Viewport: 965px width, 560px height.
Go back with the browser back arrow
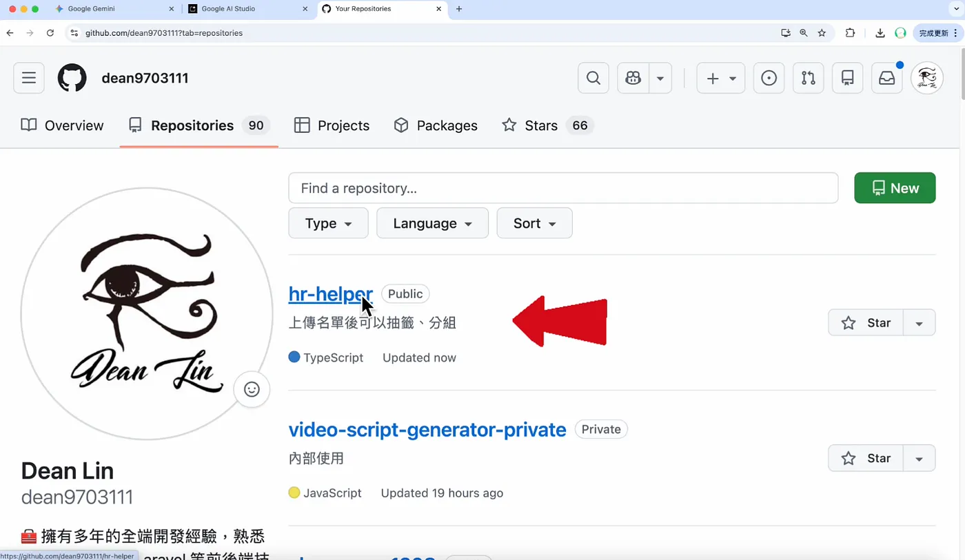[10, 32]
